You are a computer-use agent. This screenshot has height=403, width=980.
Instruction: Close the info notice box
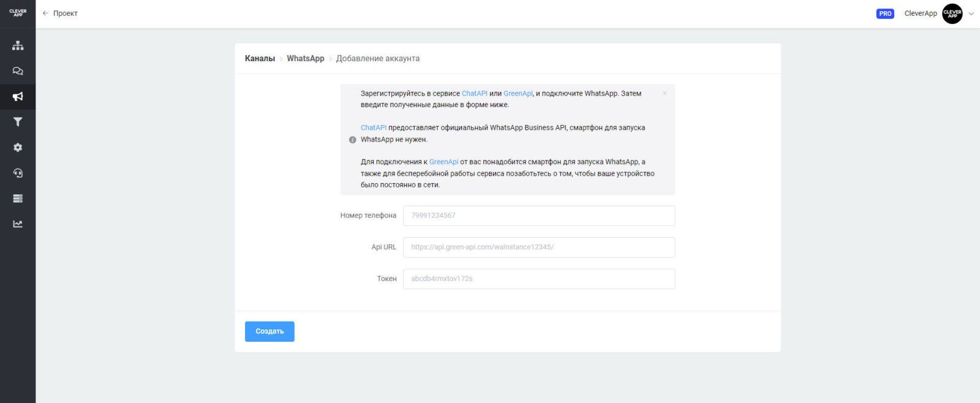665,94
